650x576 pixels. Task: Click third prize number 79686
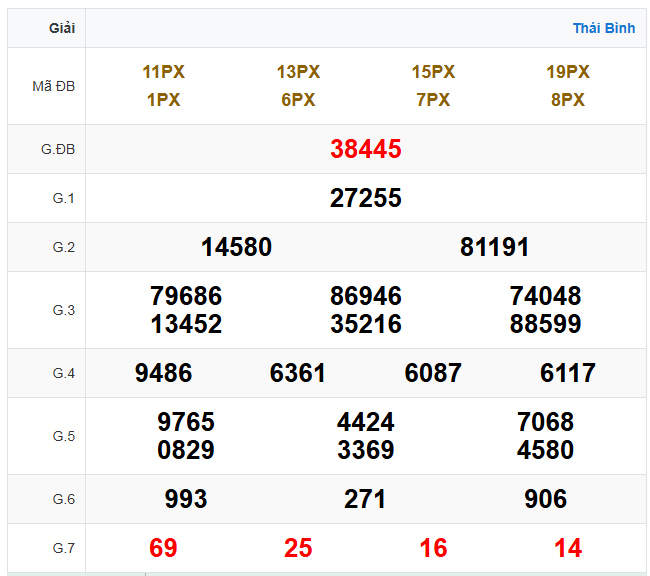click(x=186, y=296)
